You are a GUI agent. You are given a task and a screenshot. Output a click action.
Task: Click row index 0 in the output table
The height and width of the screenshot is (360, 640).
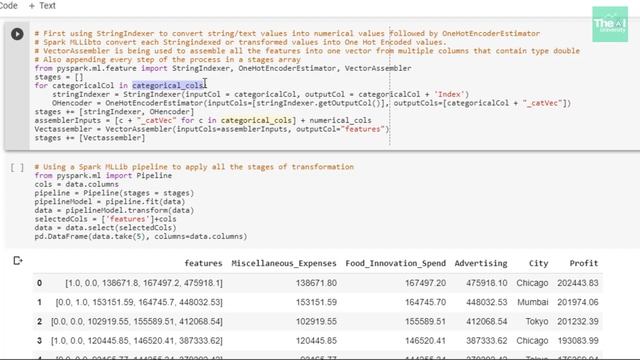click(x=39, y=283)
